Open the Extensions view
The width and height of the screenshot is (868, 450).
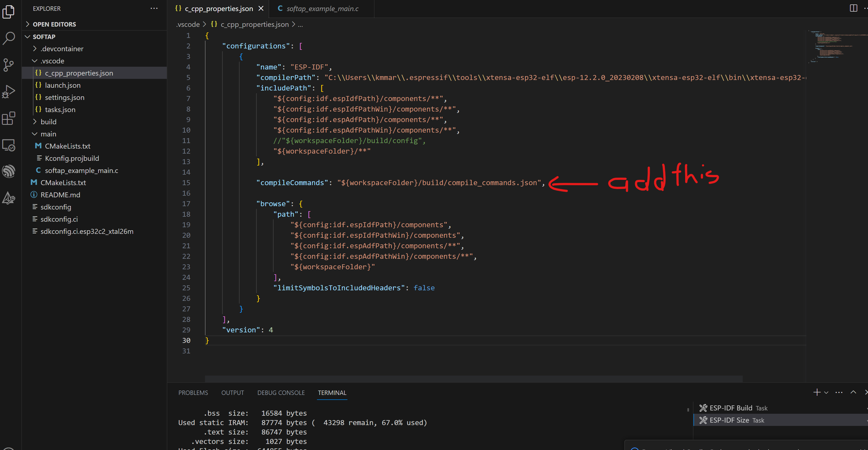point(8,118)
